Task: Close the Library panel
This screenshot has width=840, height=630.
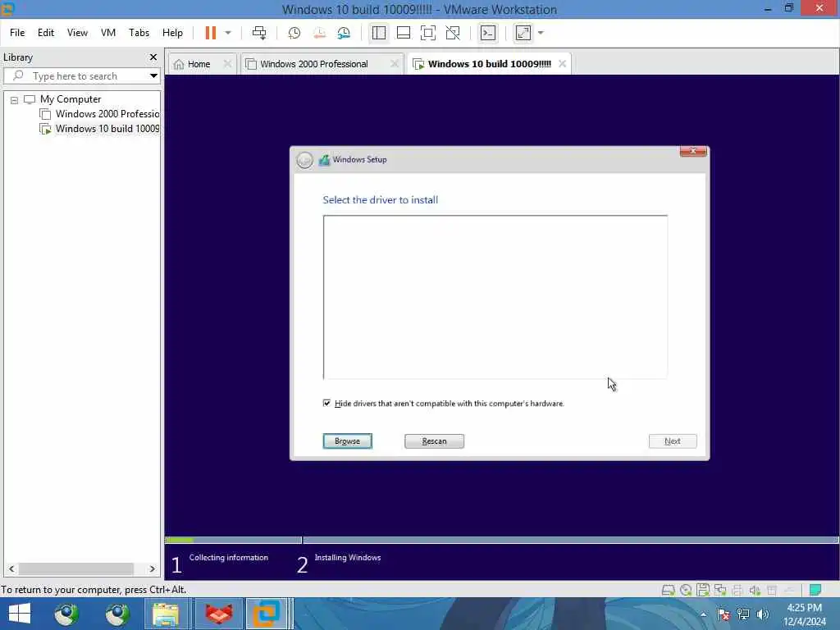Action: (153, 57)
